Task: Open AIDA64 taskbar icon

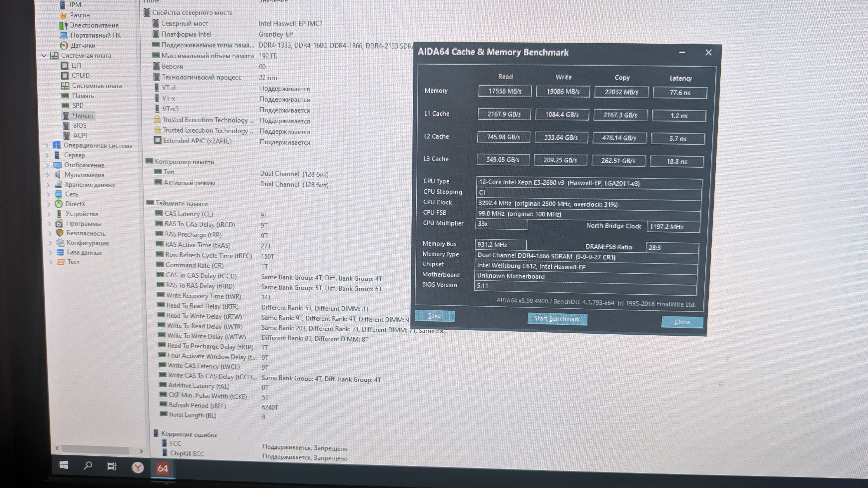Action: click(x=163, y=468)
